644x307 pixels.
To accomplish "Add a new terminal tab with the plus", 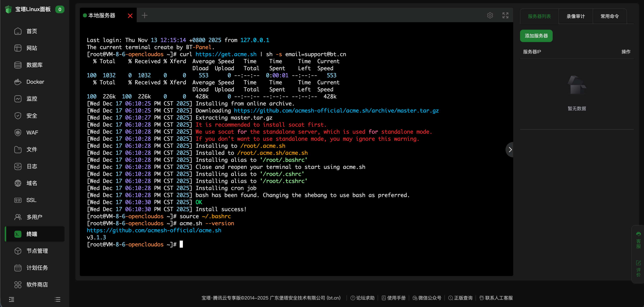I will click(x=144, y=15).
